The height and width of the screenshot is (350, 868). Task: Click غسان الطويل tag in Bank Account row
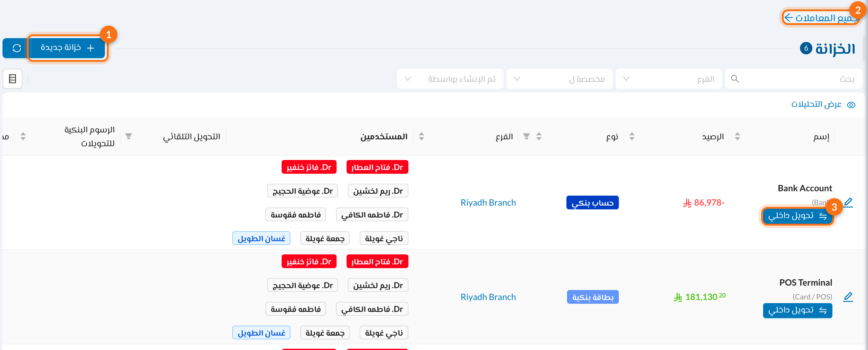point(261,238)
